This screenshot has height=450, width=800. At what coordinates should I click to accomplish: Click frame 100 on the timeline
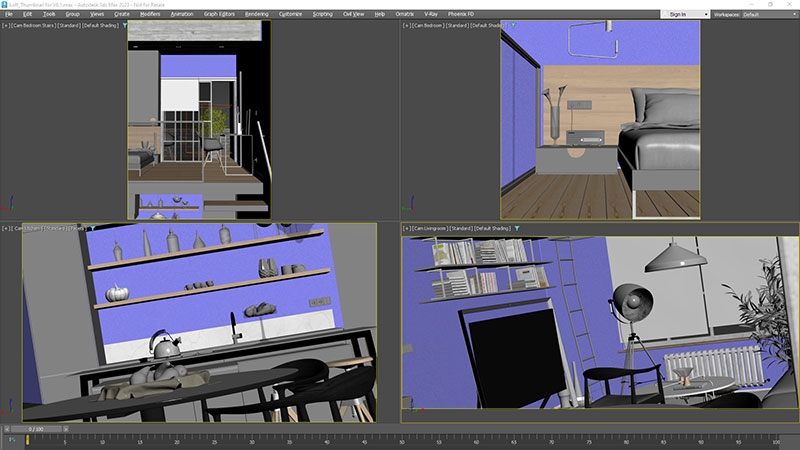click(x=776, y=442)
